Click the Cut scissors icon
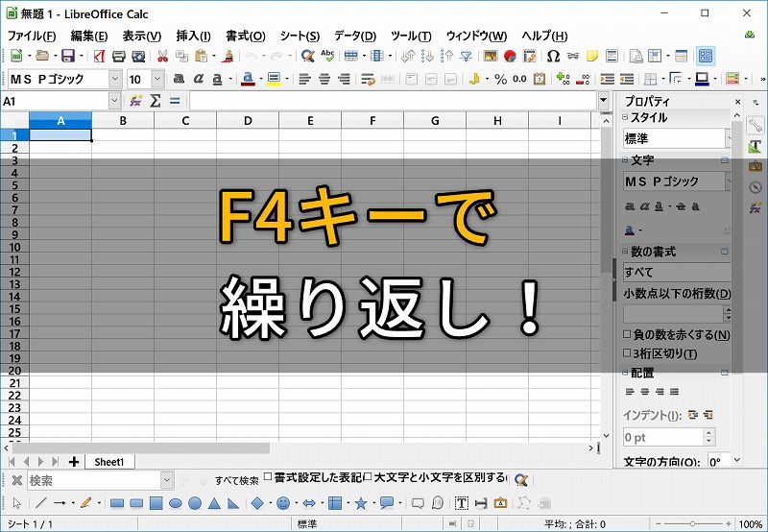The image size is (768, 532). tap(162, 57)
